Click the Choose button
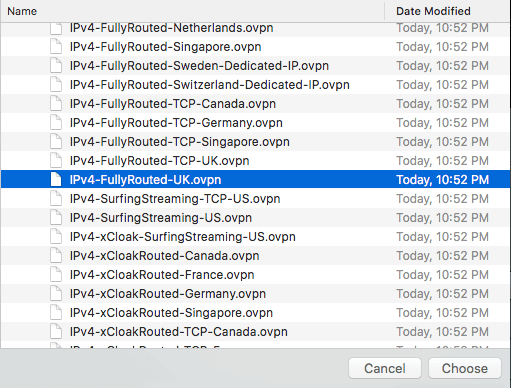Viewport: 511px width, 388px height. pos(465,368)
